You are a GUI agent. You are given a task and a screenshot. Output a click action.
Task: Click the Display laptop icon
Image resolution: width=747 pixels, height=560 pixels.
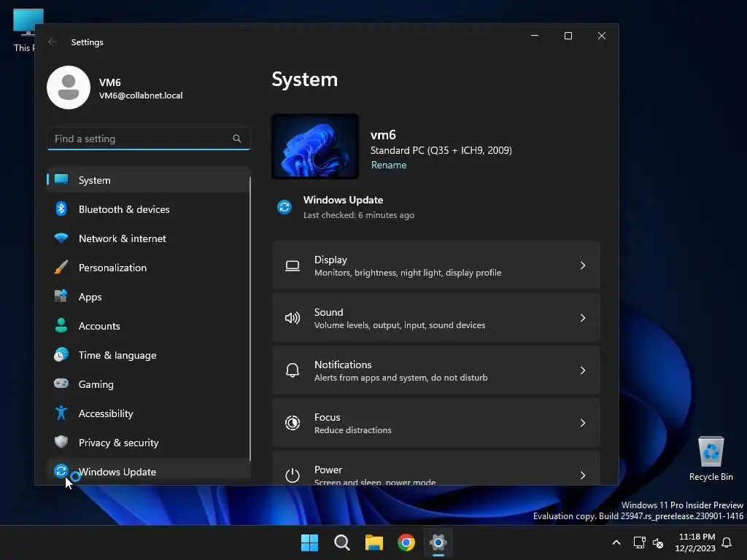point(293,265)
